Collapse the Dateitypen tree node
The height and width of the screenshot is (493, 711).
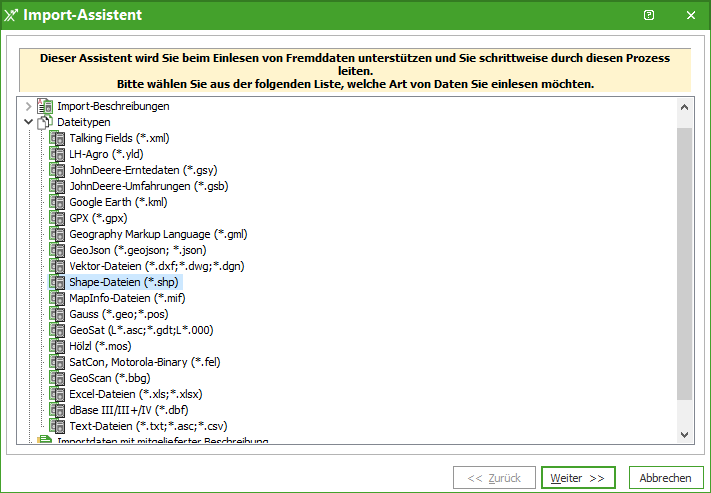click(28, 122)
